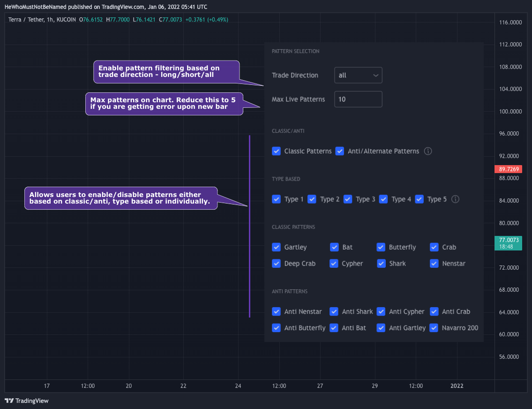Toggle the Navarro 200 checkbox
Image resolution: width=532 pixels, height=409 pixels.
434,328
